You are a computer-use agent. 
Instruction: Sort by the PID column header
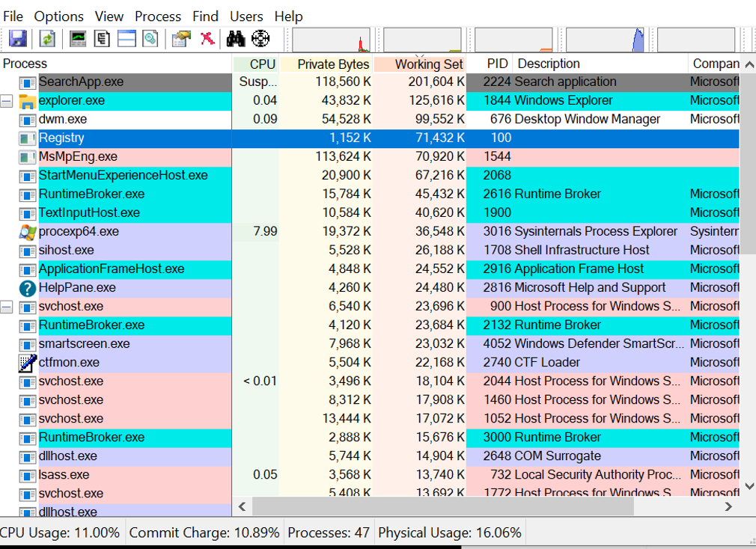click(489, 64)
